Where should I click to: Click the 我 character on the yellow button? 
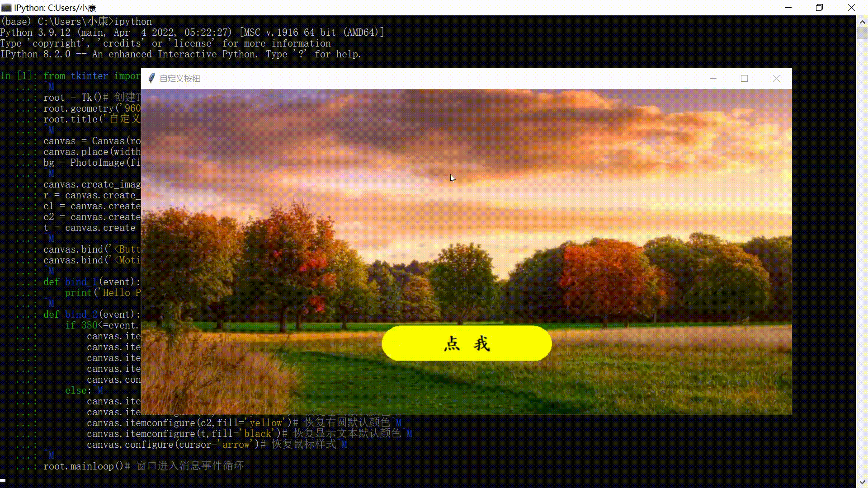(482, 344)
